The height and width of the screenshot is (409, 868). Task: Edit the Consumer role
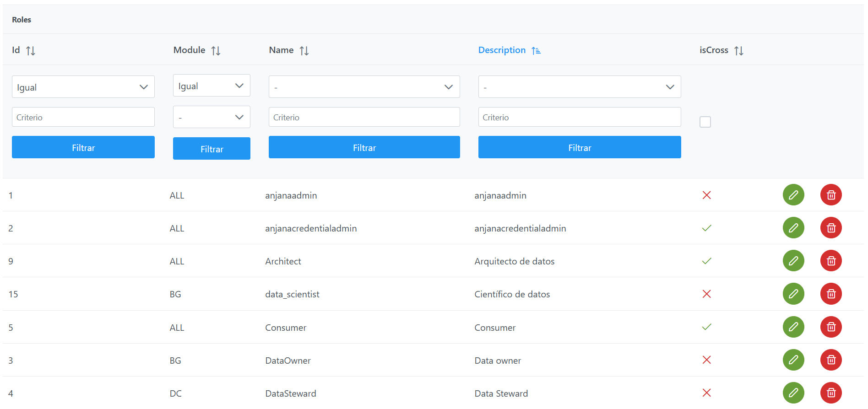click(793, 327)
